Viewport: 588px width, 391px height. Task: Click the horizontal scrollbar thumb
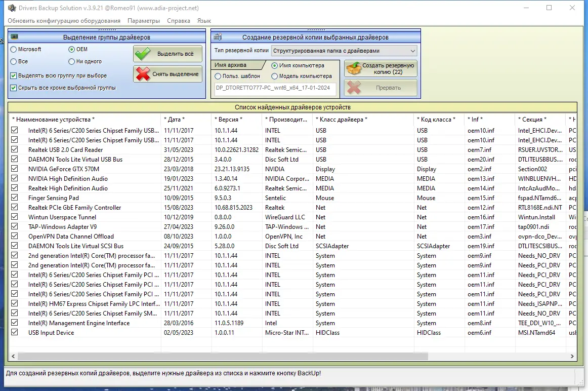[x=223, y=356]
